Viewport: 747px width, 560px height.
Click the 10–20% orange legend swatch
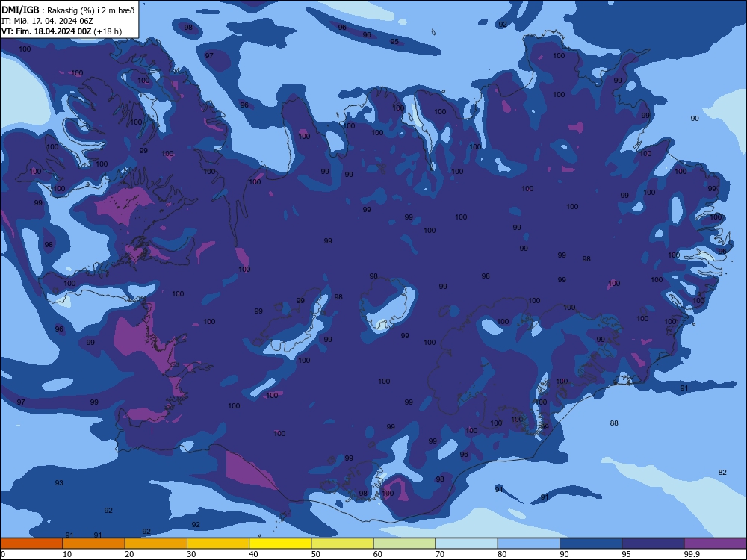(x=94, y=544)
